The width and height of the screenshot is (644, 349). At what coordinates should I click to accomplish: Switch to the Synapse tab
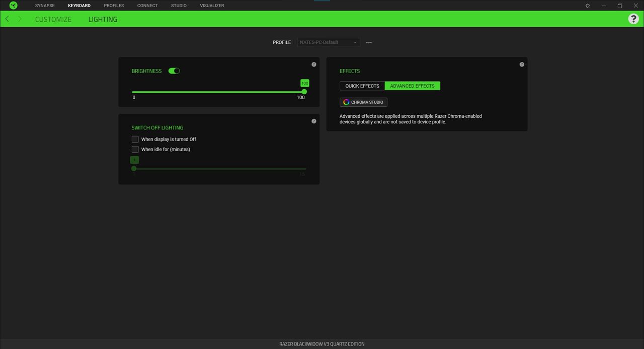tap(45, 6)
